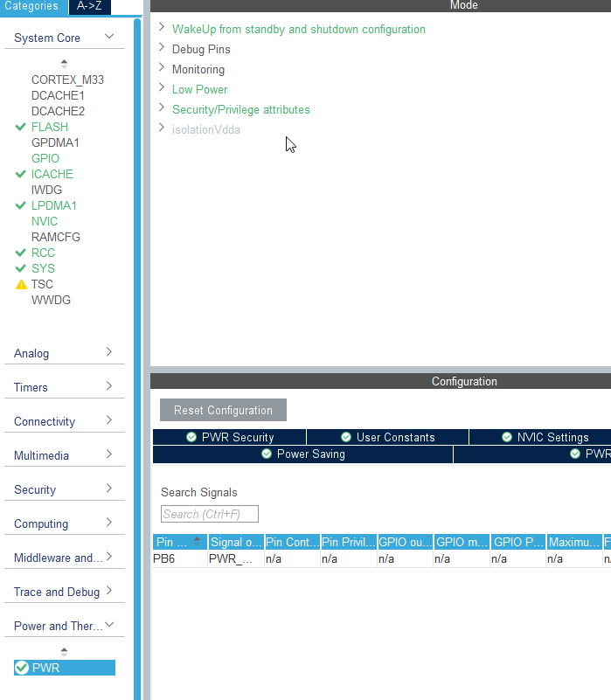The height and width of the screenshot is (700, 611).
Task: Collapse the System Core category
Action: coord(109,37)
